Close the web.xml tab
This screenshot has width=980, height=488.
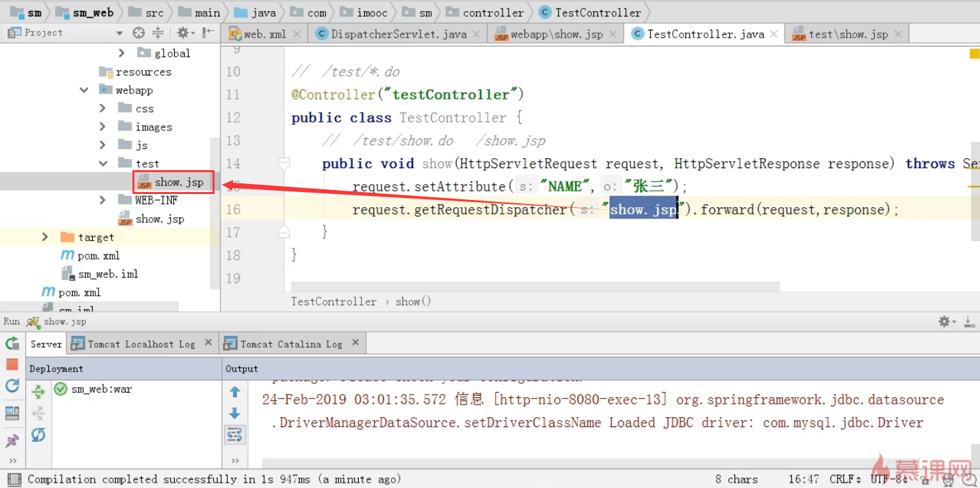click(x=296, y=34)
